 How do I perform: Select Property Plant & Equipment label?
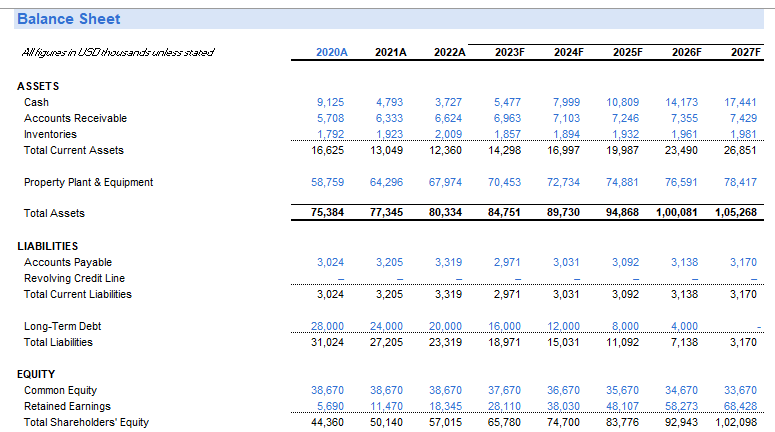click(88, 182)
